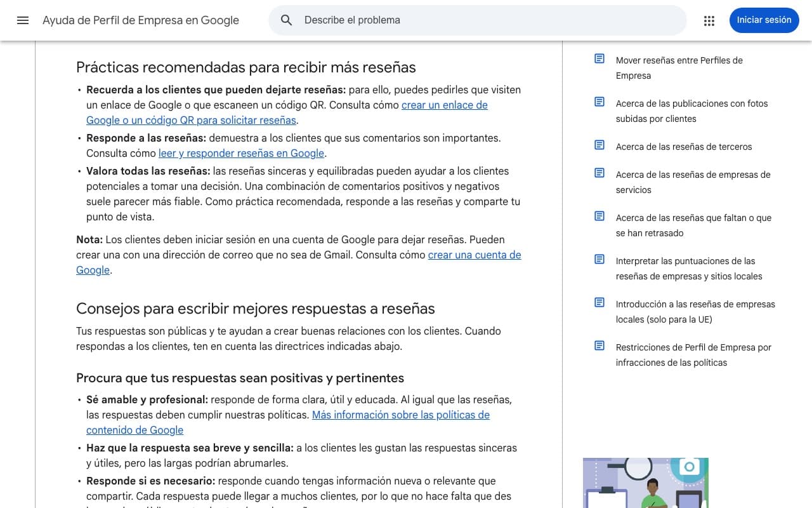
Task: Click the bold Nota: label
Action: (x=89, y=239)
